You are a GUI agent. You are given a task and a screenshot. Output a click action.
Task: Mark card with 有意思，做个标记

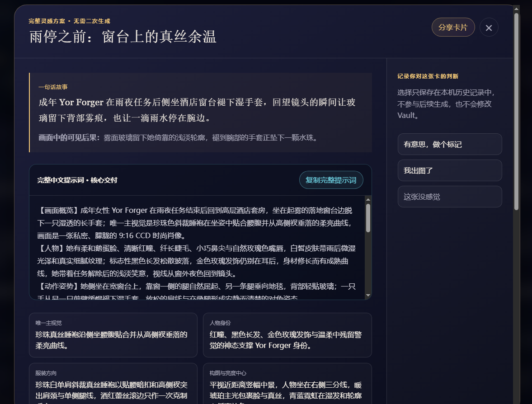pyautogui.click(x=450, y=144)
